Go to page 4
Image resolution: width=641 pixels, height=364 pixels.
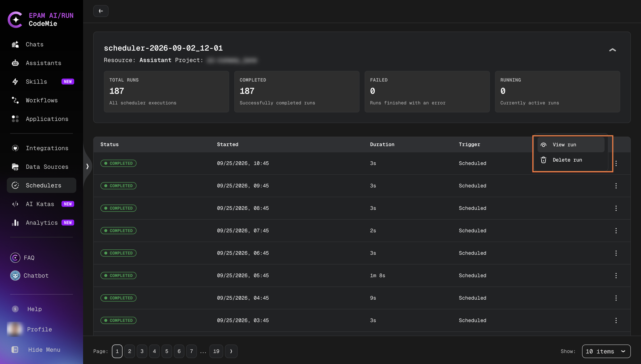(x=154, y=351)
